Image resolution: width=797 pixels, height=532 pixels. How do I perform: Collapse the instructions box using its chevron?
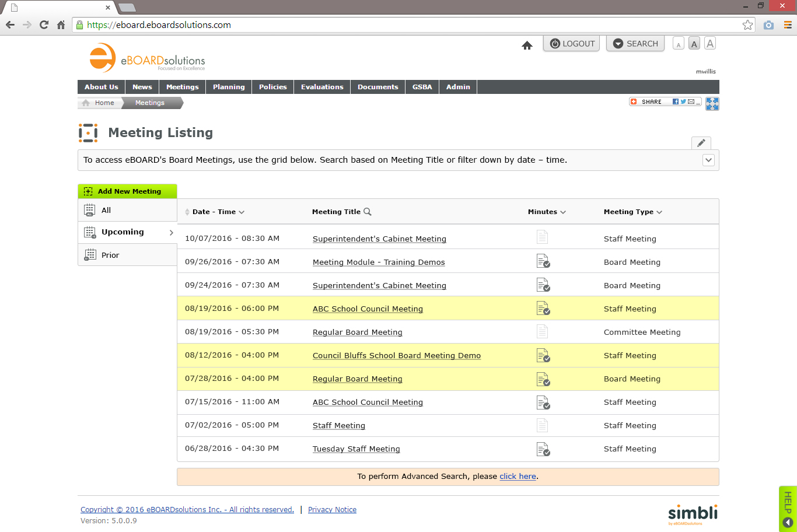click(x=708, y=159)
